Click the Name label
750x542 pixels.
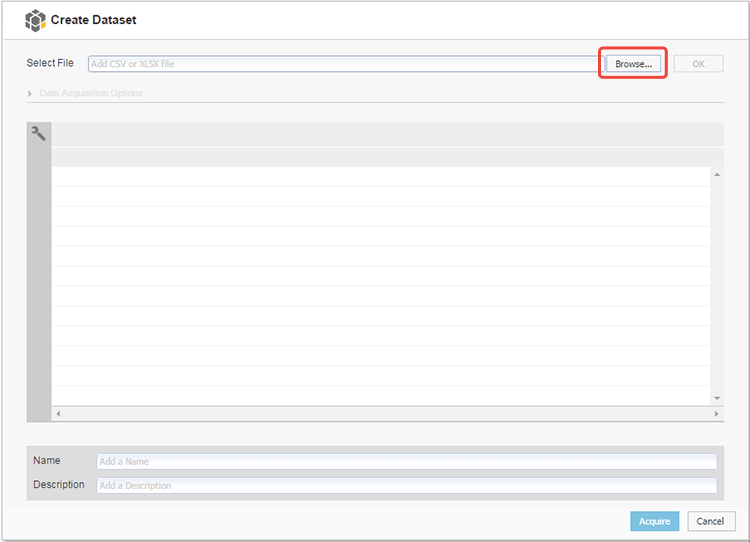pos(46,461)
